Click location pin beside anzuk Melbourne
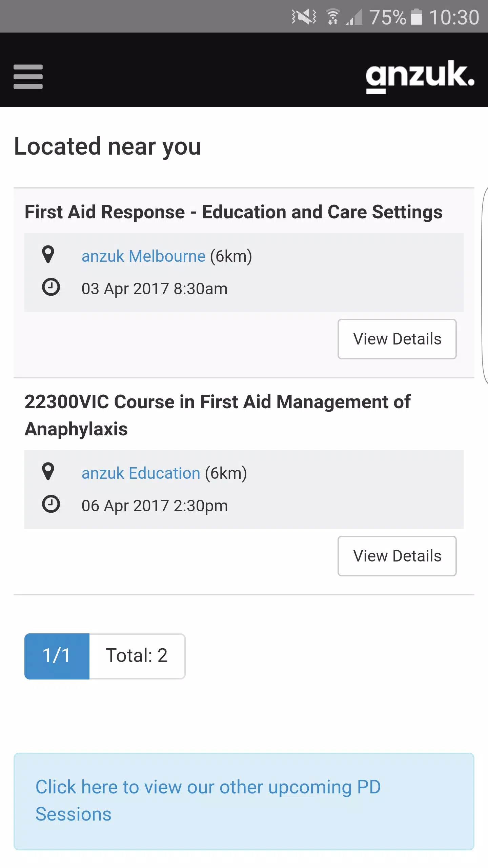 pyautogui.click(x=48, y=254)
